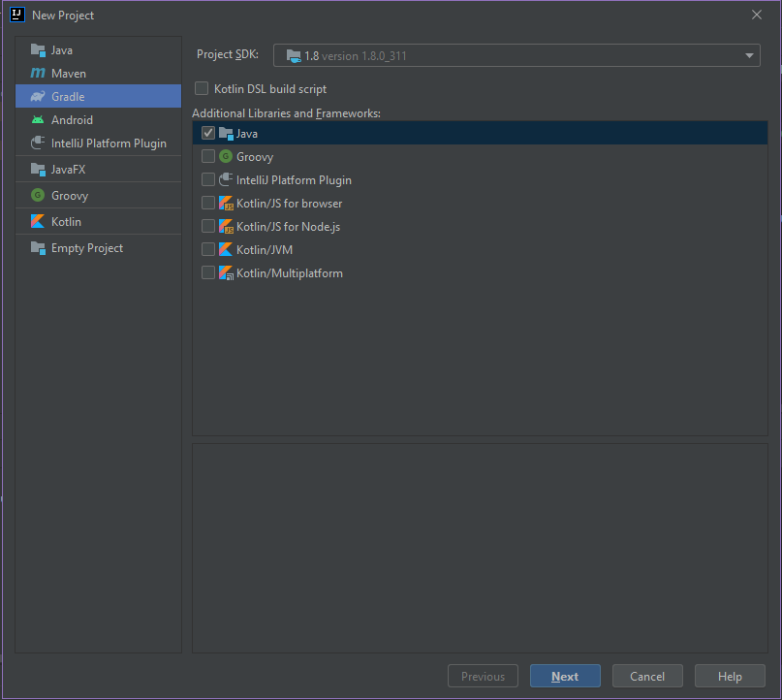Select the IntelliJ Platform Plugin sidebar icon
Screen dimensions: 782x700
click(38, 143)
